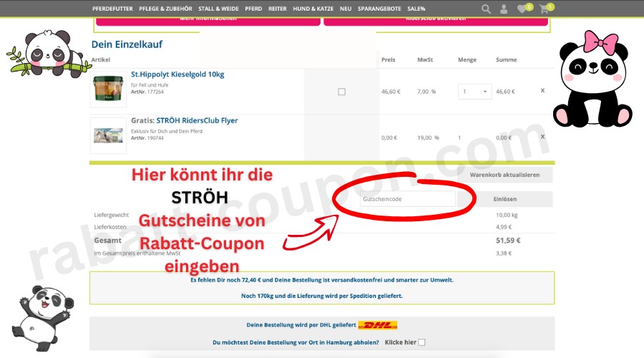Remove St.Hippolyt Kieselgold from cart
Viewport: 644px width, 358px height.
click(x=542, y=90)
